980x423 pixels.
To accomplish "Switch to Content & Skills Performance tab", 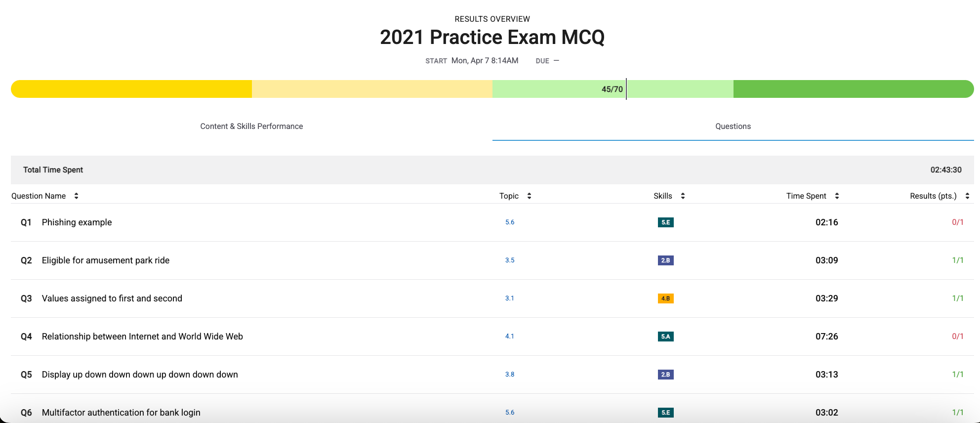I will (251, 126).
